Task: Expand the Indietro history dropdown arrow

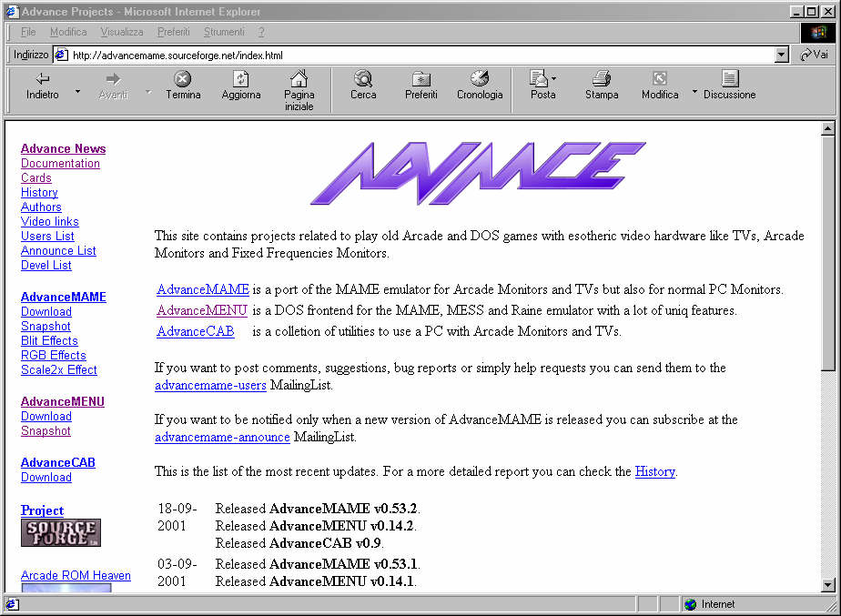Action: (x=77, y=92)
